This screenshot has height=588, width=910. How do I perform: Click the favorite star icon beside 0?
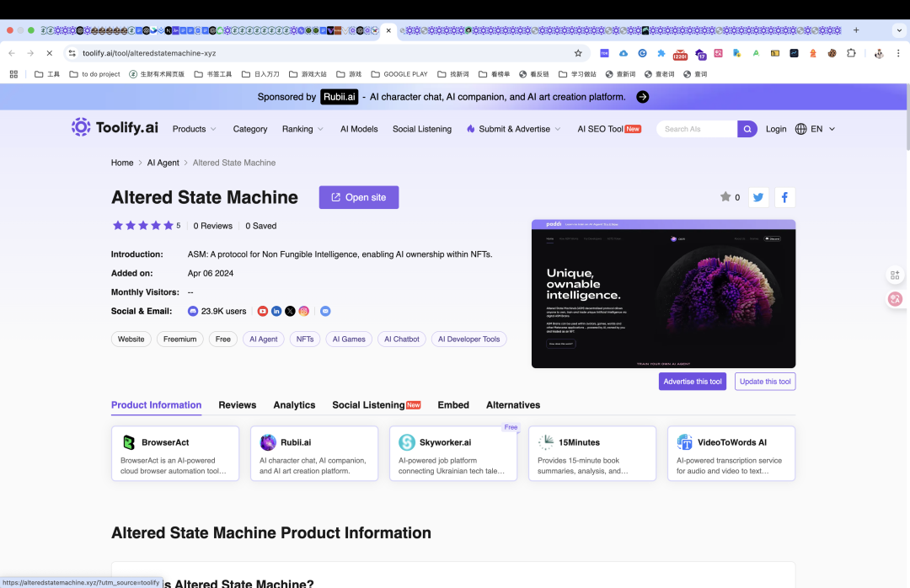(725, 197)
